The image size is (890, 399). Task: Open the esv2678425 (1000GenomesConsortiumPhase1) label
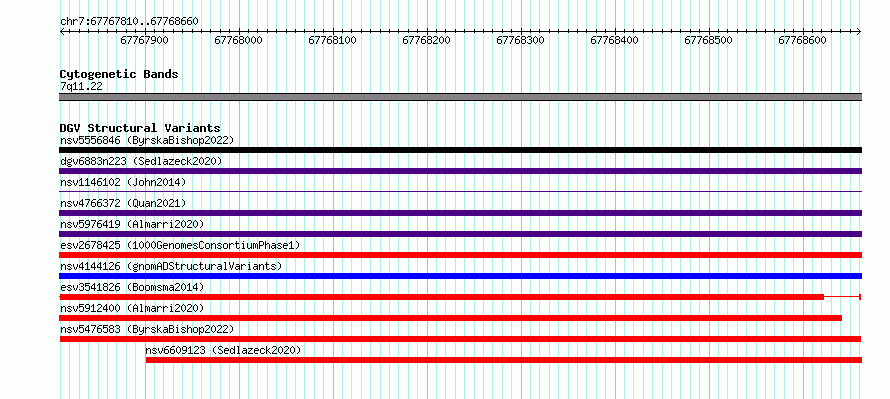click(x=180, y=245)
